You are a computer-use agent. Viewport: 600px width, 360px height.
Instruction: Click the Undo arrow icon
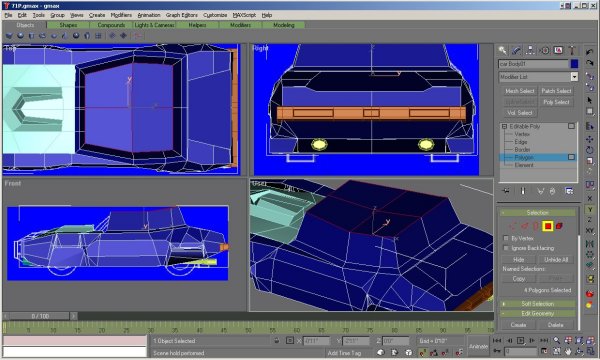(x=590, y=52)
